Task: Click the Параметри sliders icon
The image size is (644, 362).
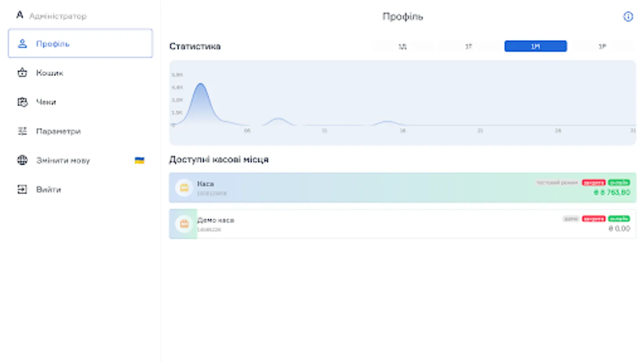Action: [22, 131]
